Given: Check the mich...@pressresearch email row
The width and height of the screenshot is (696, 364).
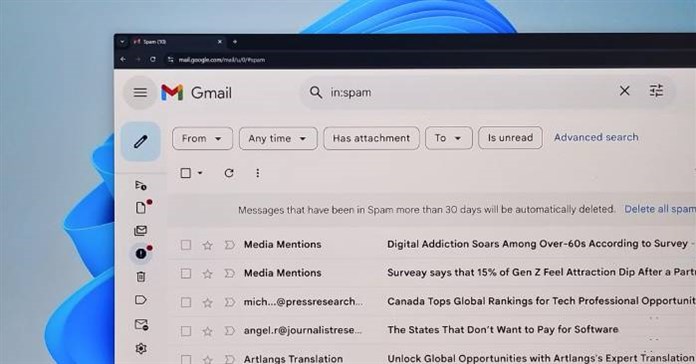Looking at the screenshot, I should [x=186, y=302].
